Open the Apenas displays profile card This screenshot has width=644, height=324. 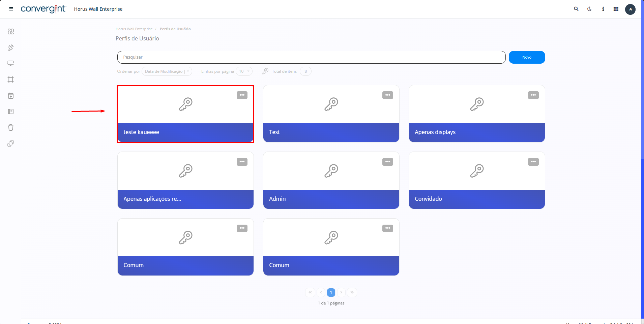[x=477, y=114]
